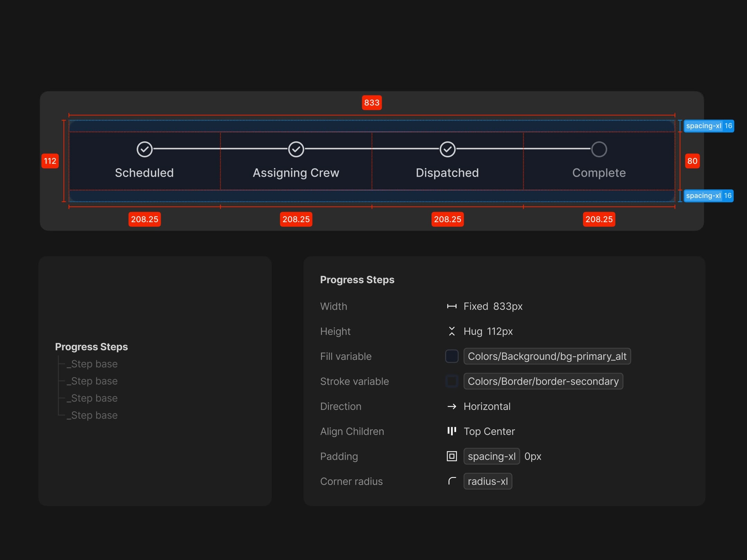747x560 pixels.
Task: Select the Colors/Background/bg-primary_alt variable chip
Action: point(547,356)
